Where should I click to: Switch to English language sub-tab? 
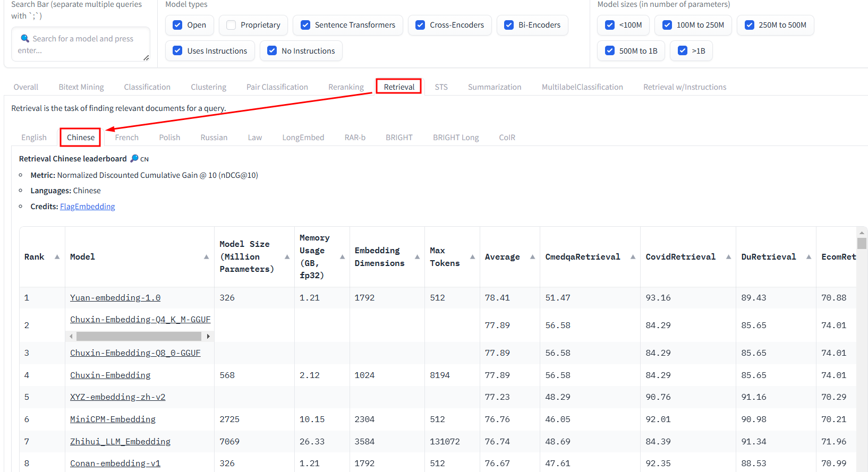(x=34, y=138)
